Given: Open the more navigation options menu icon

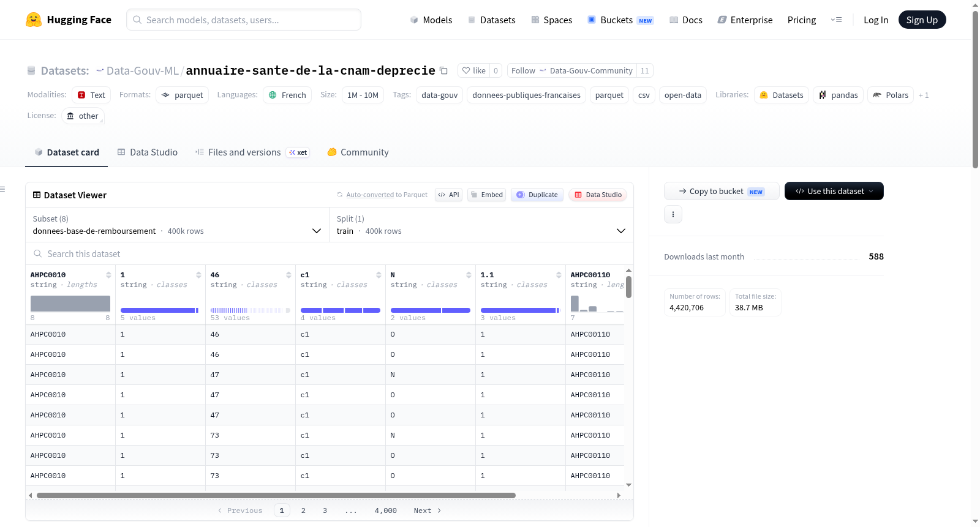Looking at the screenshot, I should click(836, 20).
